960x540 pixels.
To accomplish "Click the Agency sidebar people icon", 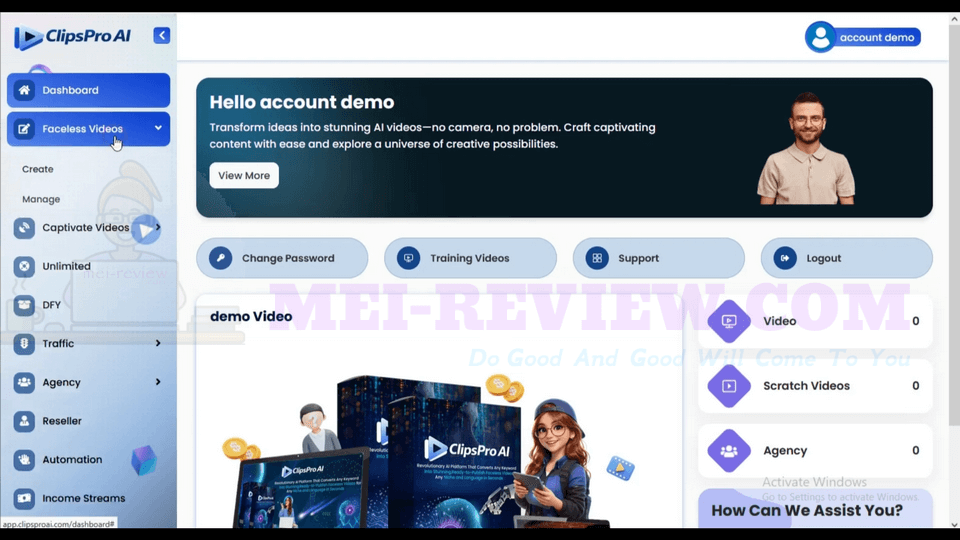I will tap(24, 382).
